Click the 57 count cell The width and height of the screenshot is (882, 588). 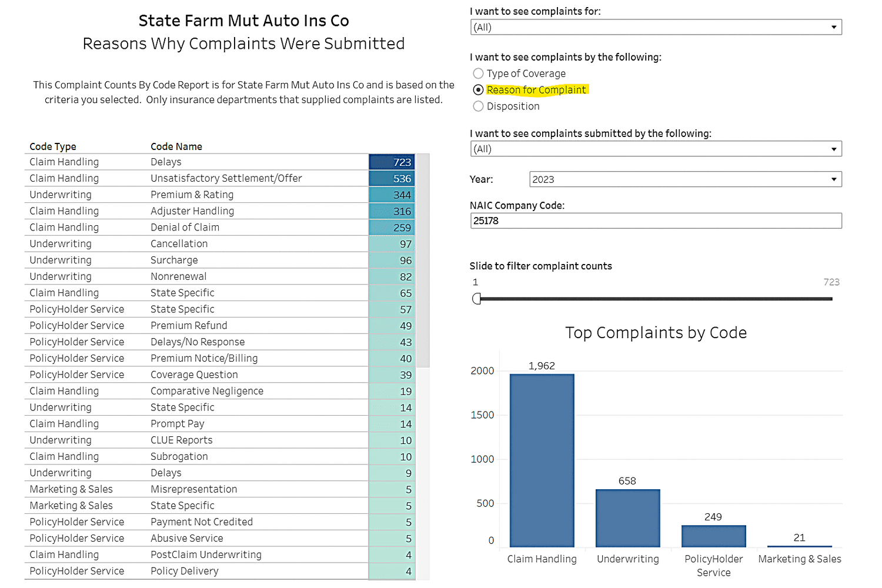(392, 310)
